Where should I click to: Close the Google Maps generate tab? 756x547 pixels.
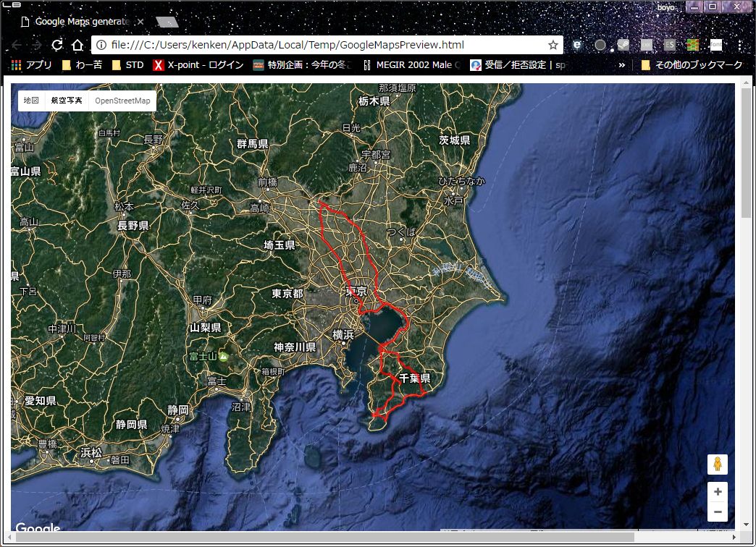pyautogui.click(x=140, y=22)
